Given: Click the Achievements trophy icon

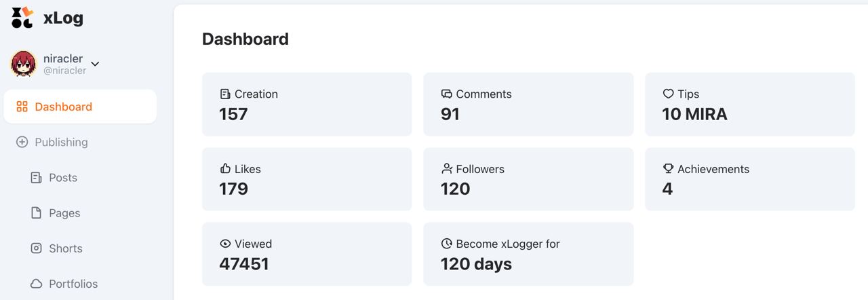Looking at the screenshot, I should [668, 169].
